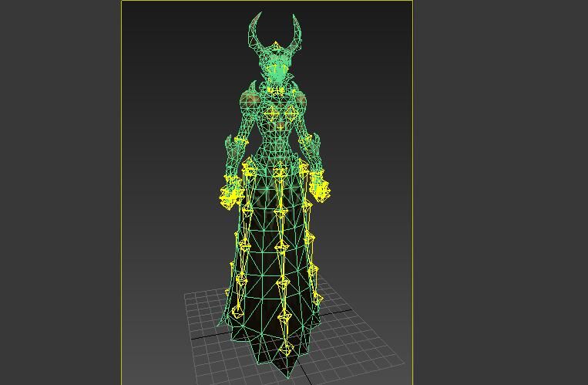Click the shoulder armor on the viewport's left
Viewport: 588px width, 385px height.
pos(250,96)
